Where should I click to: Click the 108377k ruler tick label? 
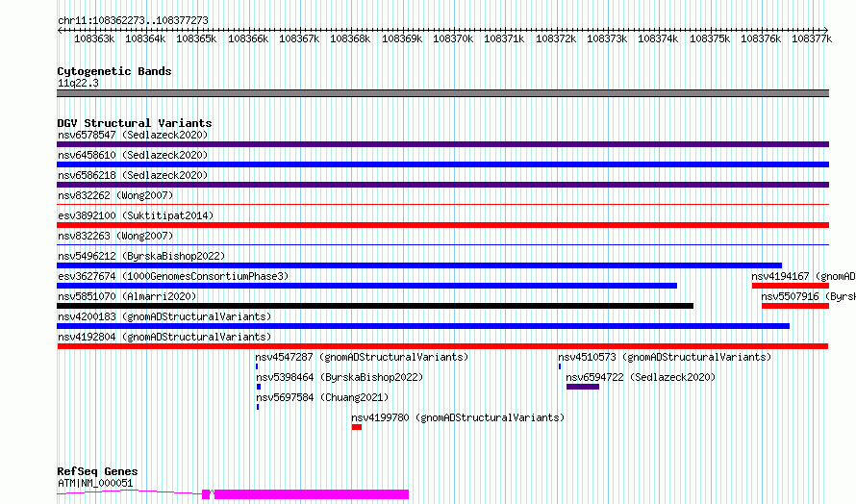tap(812, 38)
